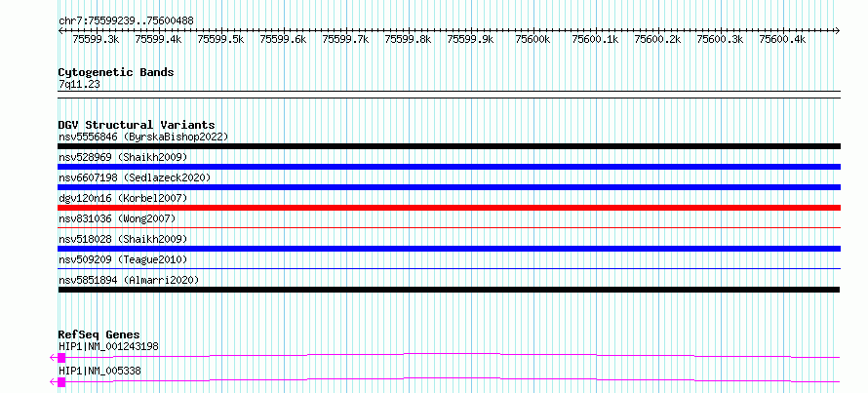868x393 pixels.
Task: Open the DGV Structural Variants track title
Action: 137,125
